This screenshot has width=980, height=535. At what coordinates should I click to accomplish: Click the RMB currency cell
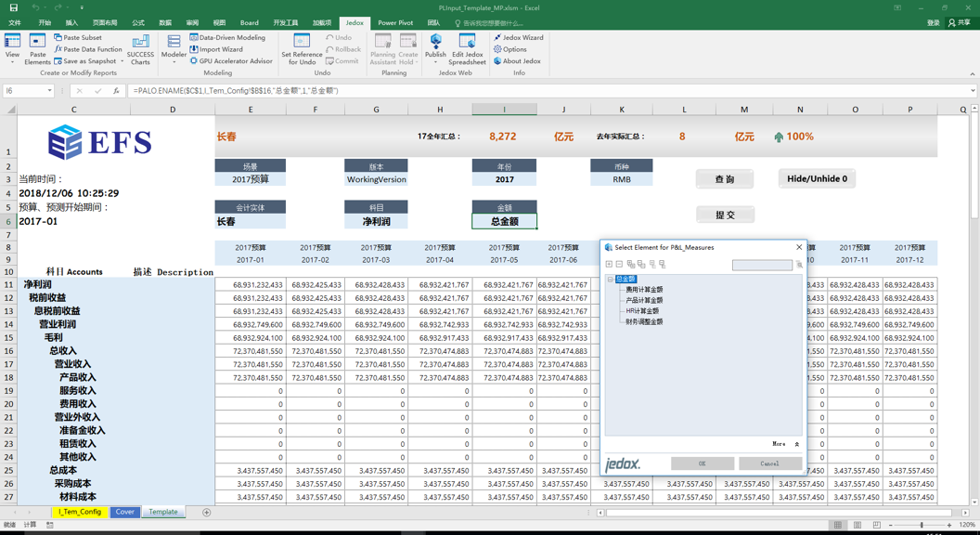pyautogui.click(x=622, y=179)
